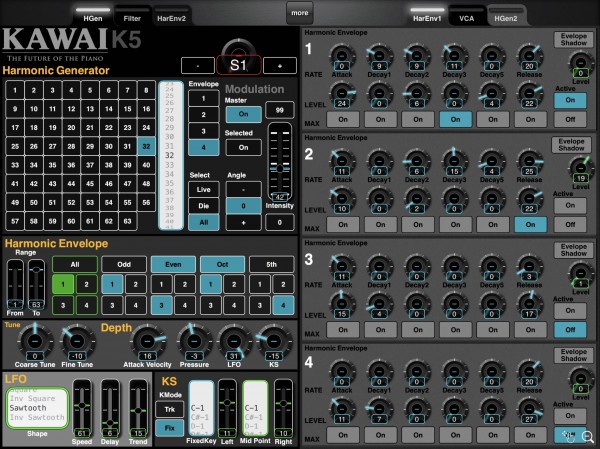Adjust Envelope 2 Release rate knob showing 25
The width and height of the screenshot is (600, 449).
click(x=530, y=161)
